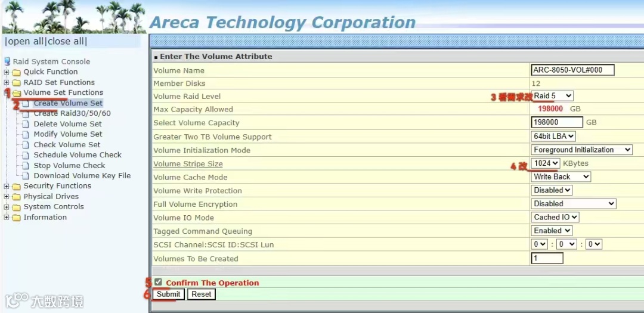
Task: Click the Reset button
Action: tap(202, 294)
